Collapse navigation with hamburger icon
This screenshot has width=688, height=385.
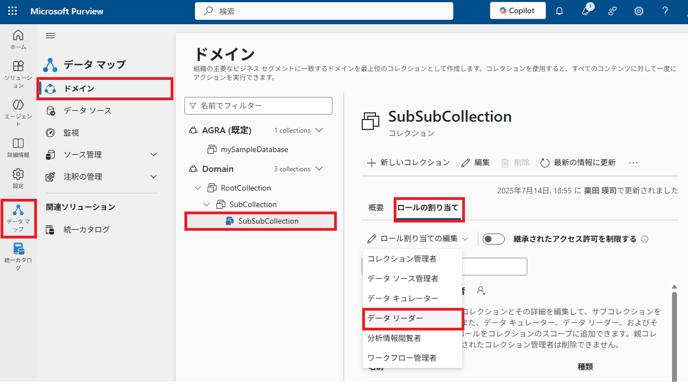point(50,36)
